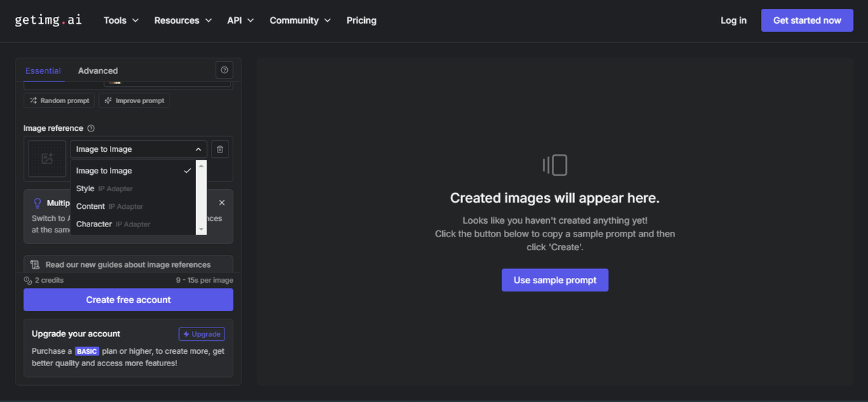Click the getimg.ai logo
The height and width of the screenshot is (402, 868).
click(48, 20)
